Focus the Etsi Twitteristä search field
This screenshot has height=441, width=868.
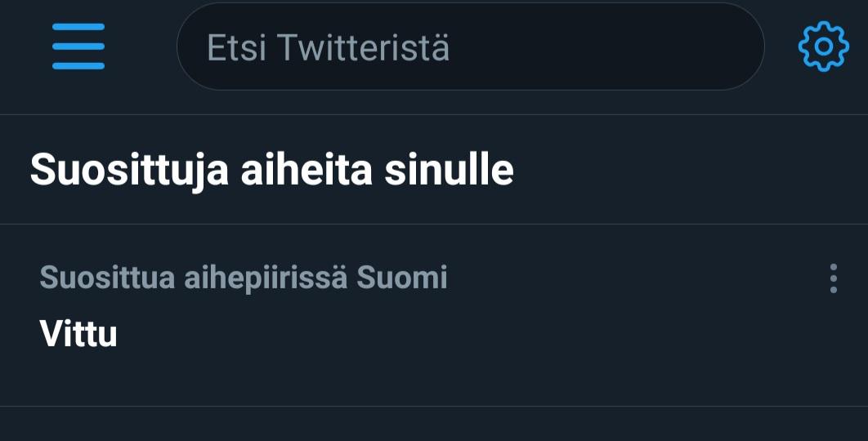pos(471,47)
